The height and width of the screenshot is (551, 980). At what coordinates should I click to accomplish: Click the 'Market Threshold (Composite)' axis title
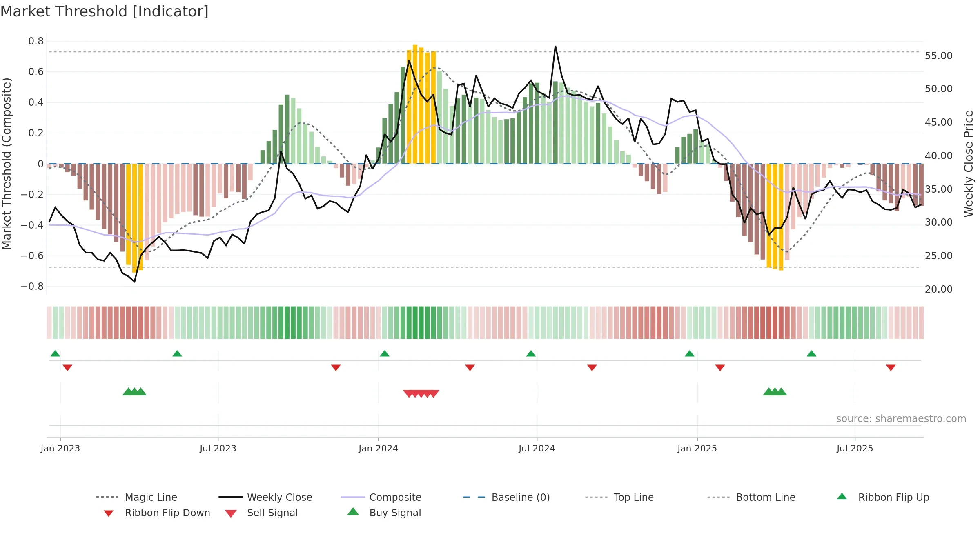pos(7,164)
